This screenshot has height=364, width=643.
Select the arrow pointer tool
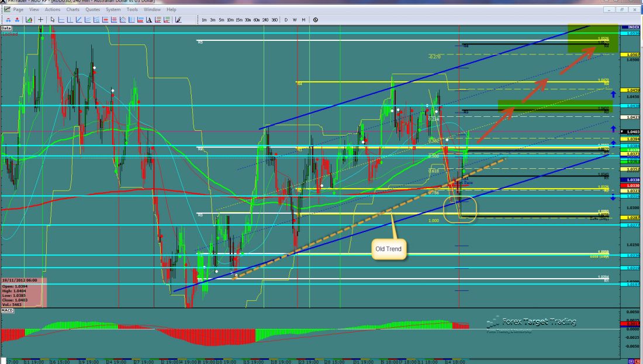pyautogui.click(x=52, y=19)
